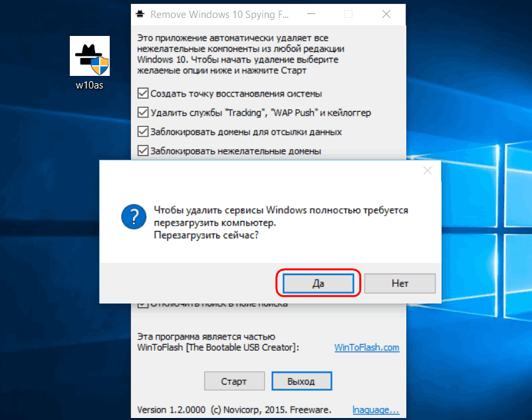Click the spy hat icon in title bar

[x=140, y=14]
